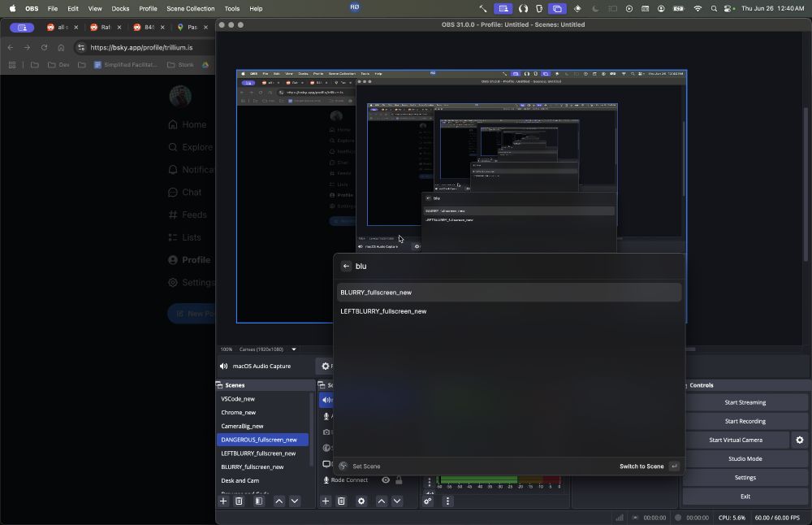Remove source with the Sources trash icon
812x525 pixels.
(x=341, y=501)
